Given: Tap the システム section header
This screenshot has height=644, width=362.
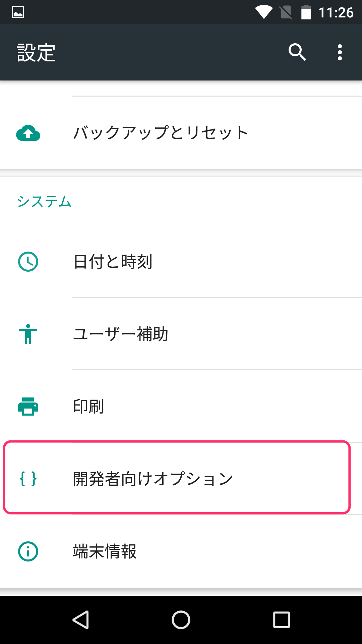Looking at the screenshot, I should [44, 202].
